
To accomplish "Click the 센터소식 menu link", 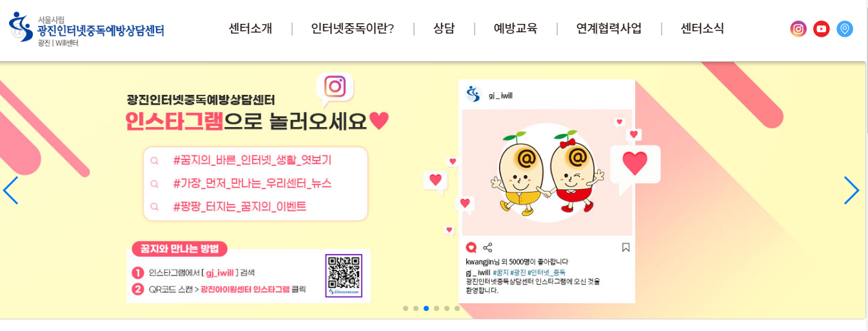I will (702, 28).
